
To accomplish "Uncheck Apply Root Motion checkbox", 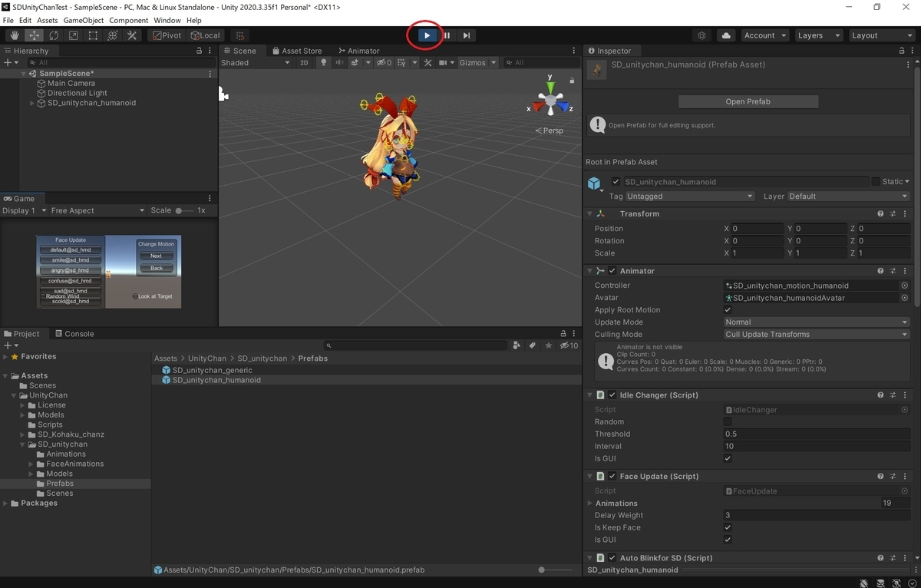I will click(728, 310).
